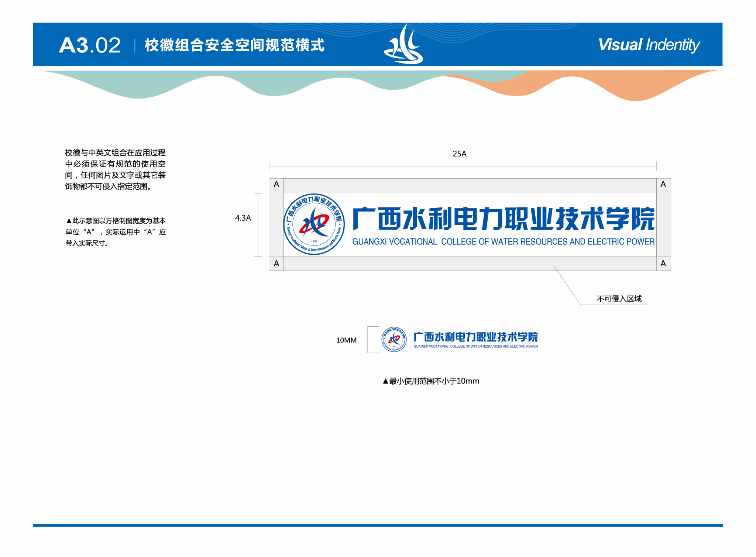Viewport: 756px width, 557px height.
Task: Click the bottom-left 'A' corner cell
Action: [x=276, y=264]
